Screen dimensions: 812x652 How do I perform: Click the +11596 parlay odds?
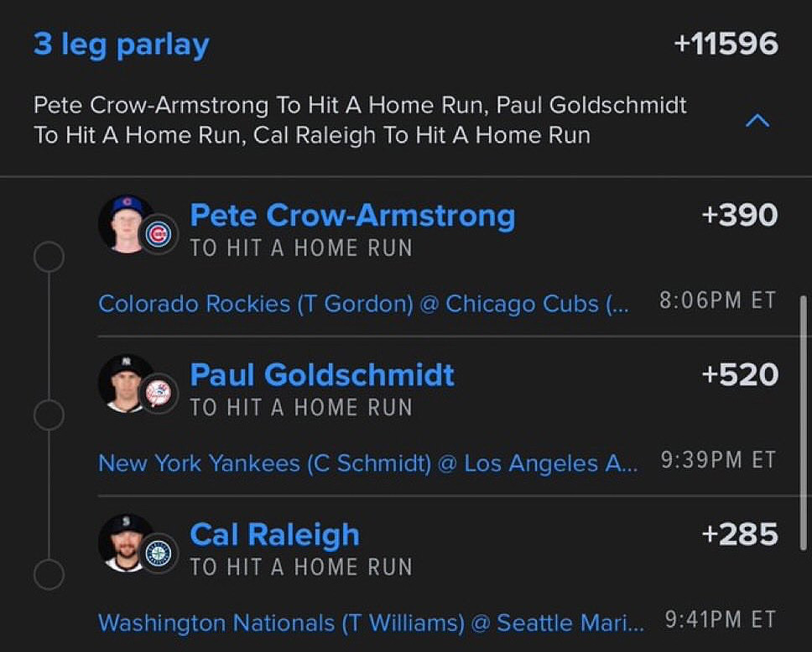[x=726, y=44]
